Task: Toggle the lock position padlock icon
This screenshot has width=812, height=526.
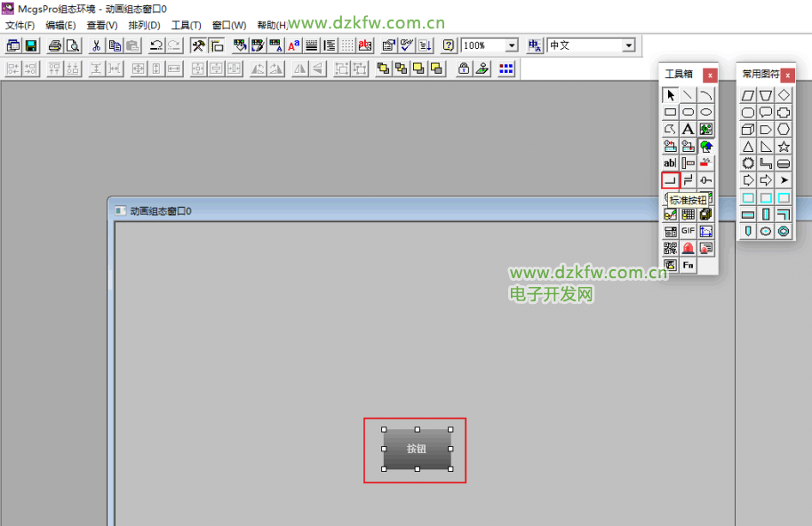Action: (x=463, y=68)
